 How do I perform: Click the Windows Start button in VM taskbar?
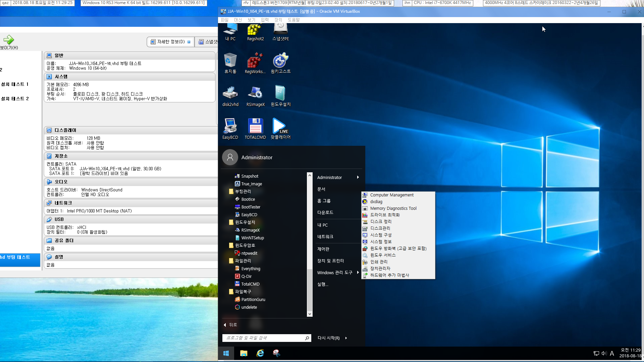pos(226,353)
